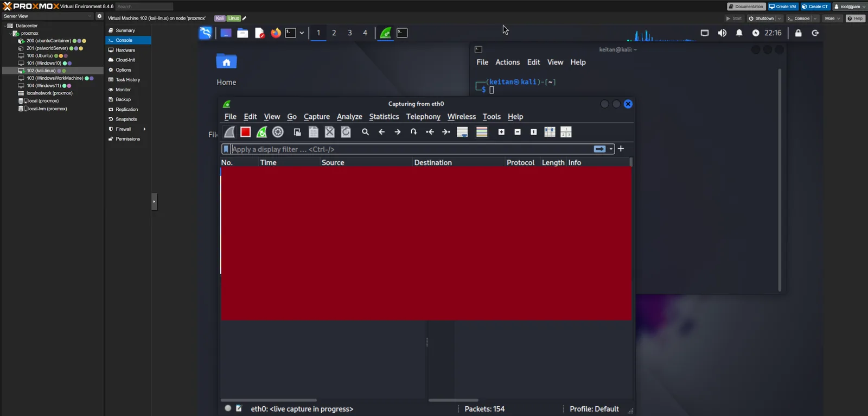This screenshot has height=416, width=868.
Task: Open the Statistics menu in Wireshark
Action: pos(384,117)
